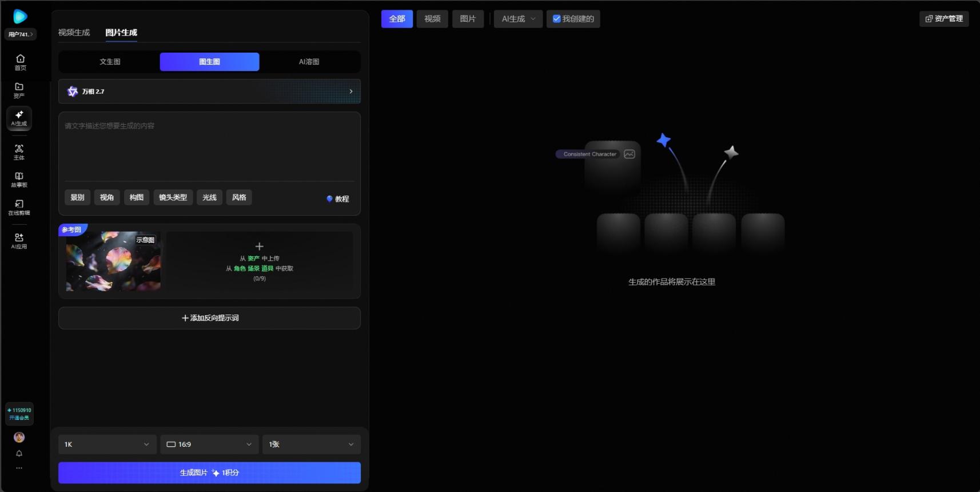This screenshot has width=980, height=492.
Task: Click the 风格 prompt tag
Action: (240, 197)
